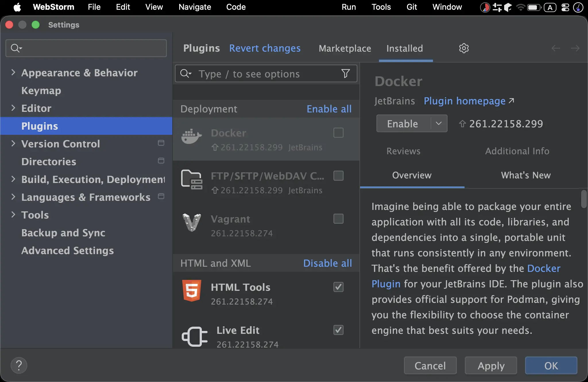Disable the Live Edit plugin checkbox
The height and width of the screenshot is (382, 588).
coord(339,330)
